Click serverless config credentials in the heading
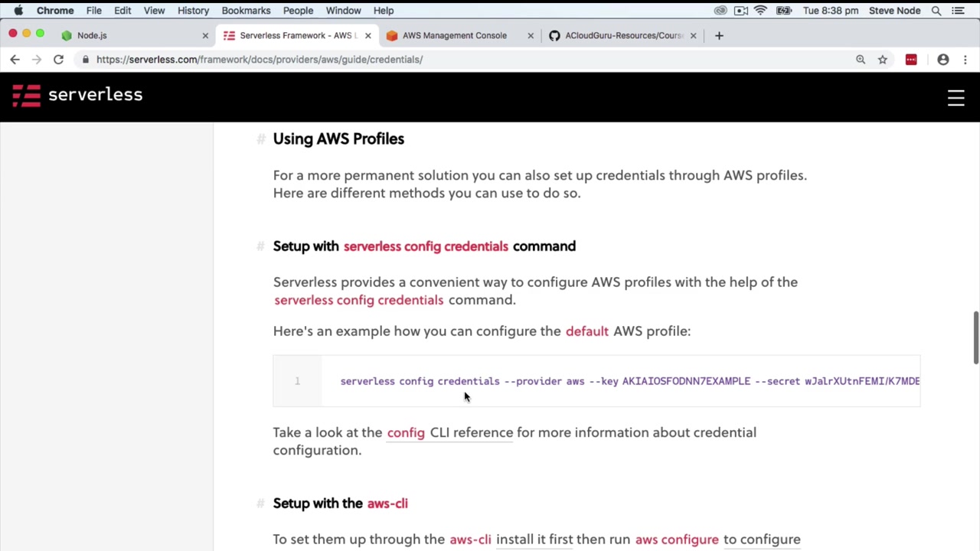This screenshot has height=551, width=980. pyautogui.click(x=426, y=246)
